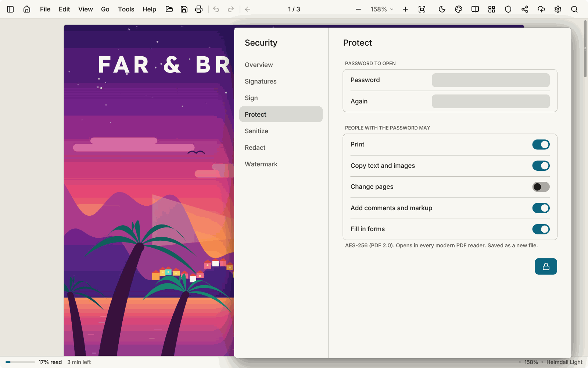Screen dimensions: 588x368
Task: Share the document
Action: (525, 9)
